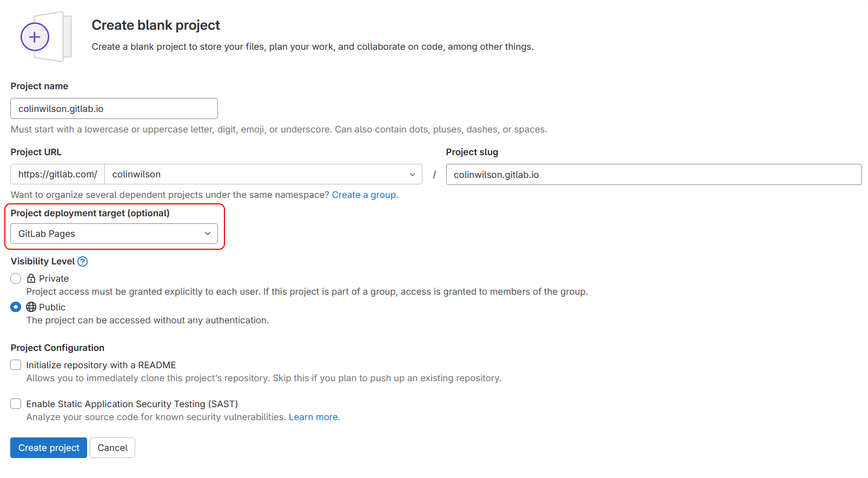868x478 pixels.
Task: Click the https://gitlab.com/ URL prefix
Action: coord(58,174)
